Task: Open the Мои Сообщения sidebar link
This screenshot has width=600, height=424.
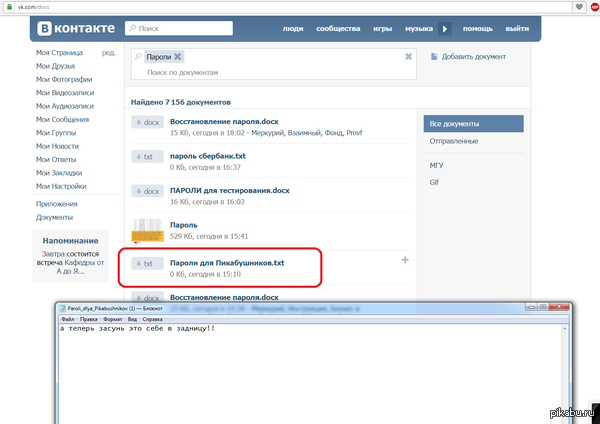Action: pyautogui.click(x=64, y=120)
